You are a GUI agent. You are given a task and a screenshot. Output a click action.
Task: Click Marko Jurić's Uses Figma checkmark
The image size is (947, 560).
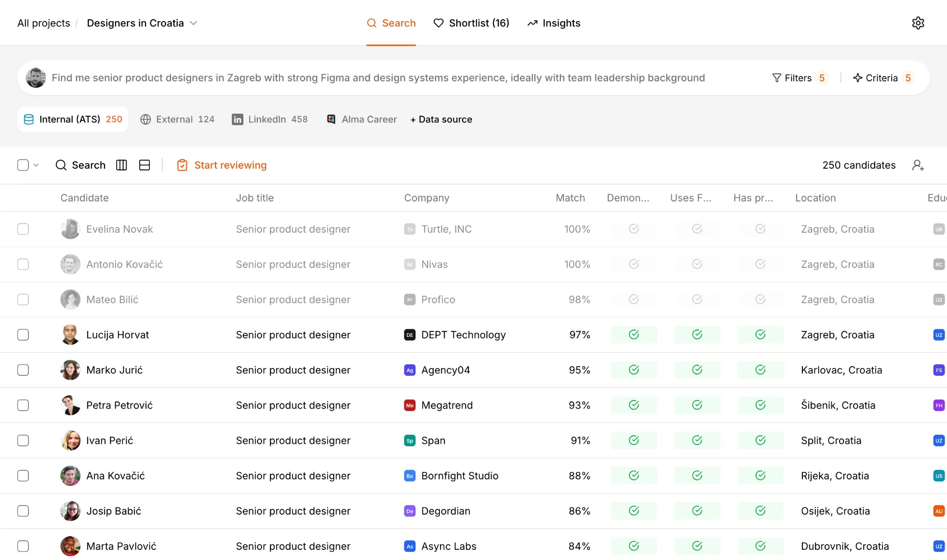tap(697, 370)
